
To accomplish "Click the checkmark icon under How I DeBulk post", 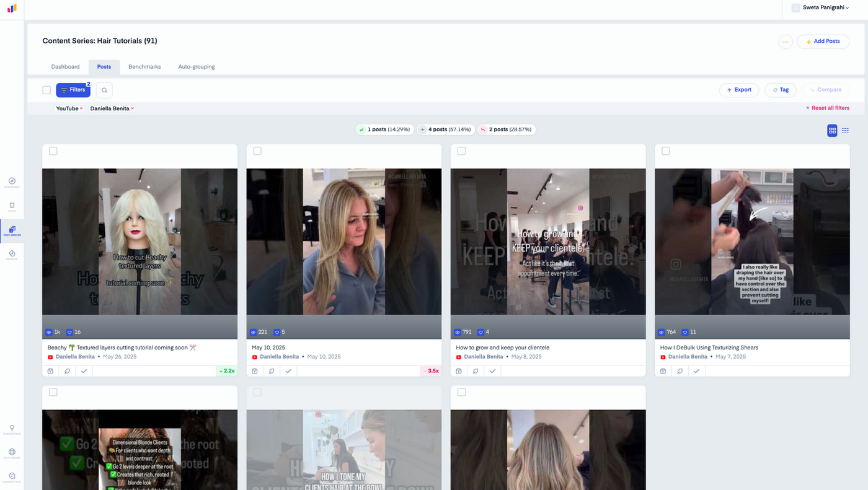I will point(696,371).
